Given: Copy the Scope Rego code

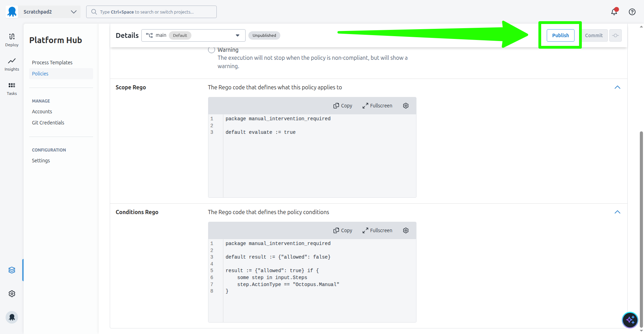Looking at the screenshot, I should click(342, 105).
